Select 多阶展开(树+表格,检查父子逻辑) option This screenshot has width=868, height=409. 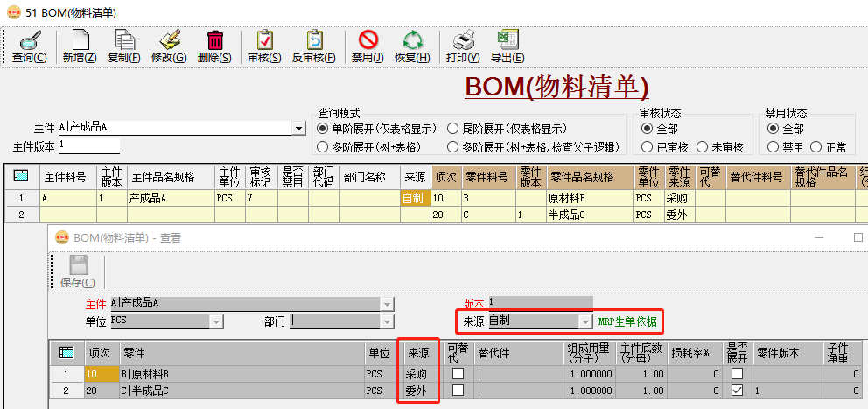tap(452, 147)
